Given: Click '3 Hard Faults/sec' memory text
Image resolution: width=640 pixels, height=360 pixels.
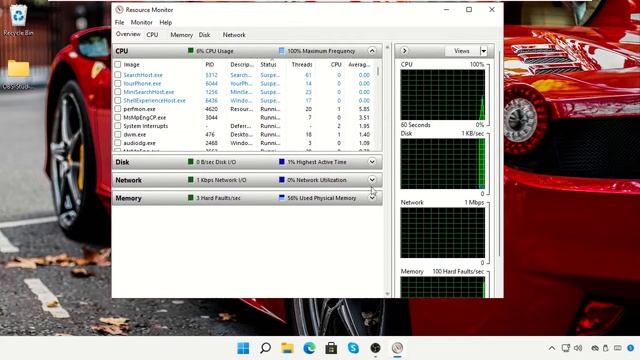Looking at the screenshot, I should (218, 198).
